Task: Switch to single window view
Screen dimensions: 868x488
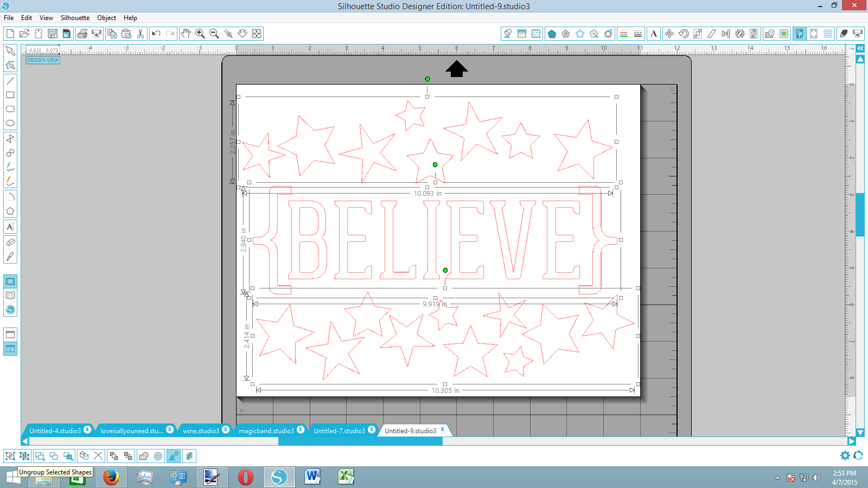Action: point(10,335)
